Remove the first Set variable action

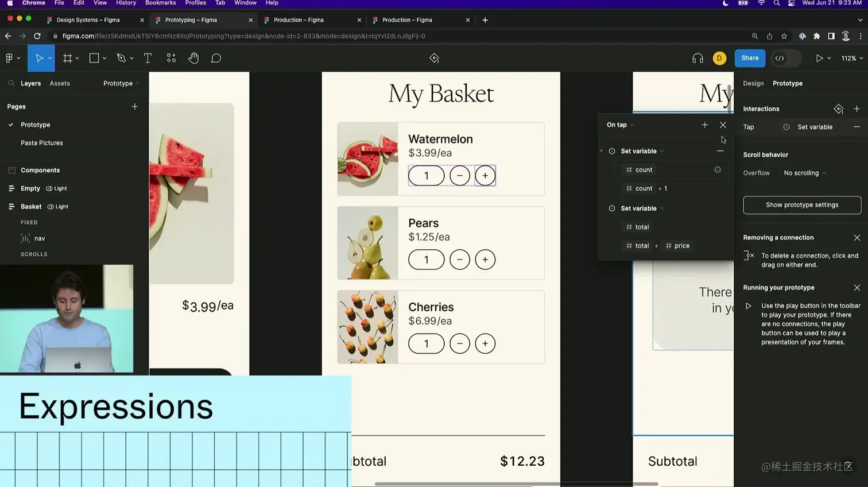[720, 151]
